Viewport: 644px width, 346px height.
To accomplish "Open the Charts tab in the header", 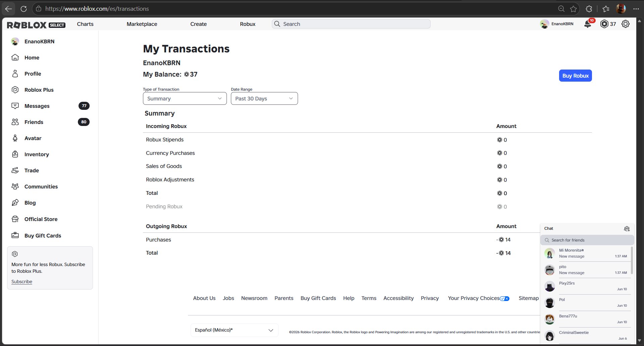I will click(x=85, y=24).
